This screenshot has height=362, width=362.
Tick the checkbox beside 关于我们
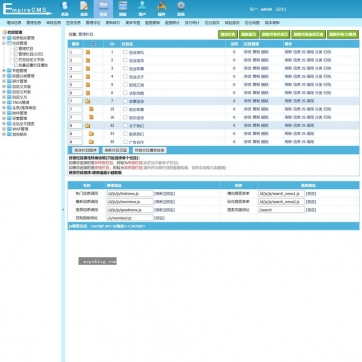(125, 125)
